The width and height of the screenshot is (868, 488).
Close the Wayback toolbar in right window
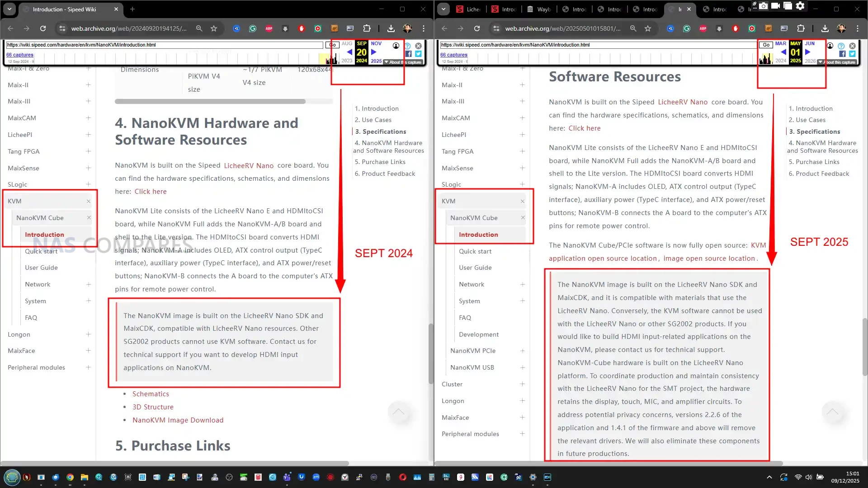[x=852, y=46]
